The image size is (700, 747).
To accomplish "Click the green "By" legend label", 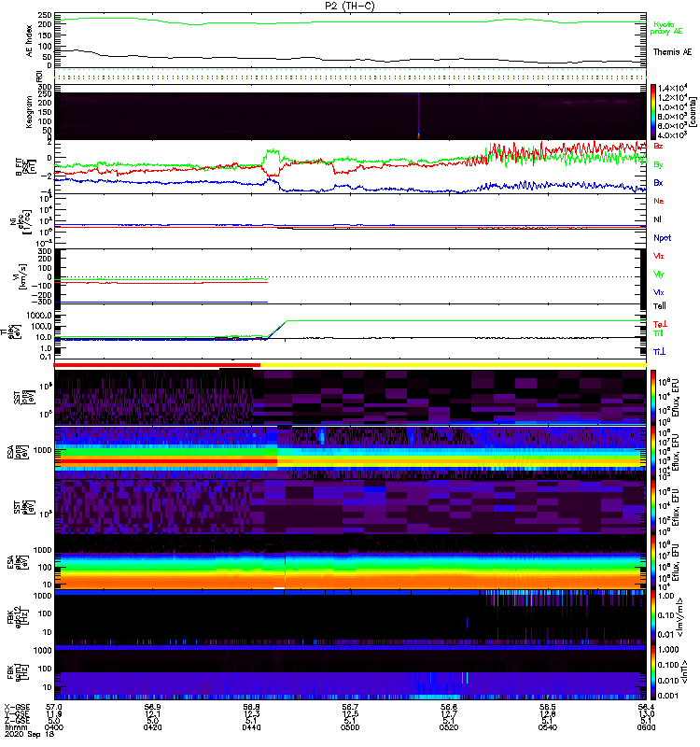I will coord(658,165).
